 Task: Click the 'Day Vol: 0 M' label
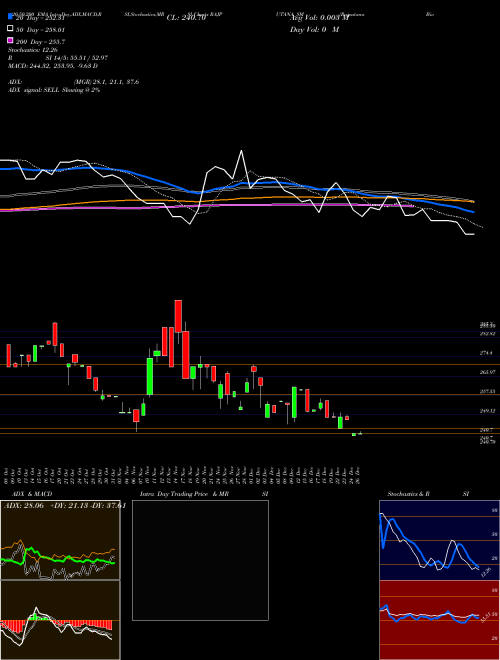click(314, 30)
